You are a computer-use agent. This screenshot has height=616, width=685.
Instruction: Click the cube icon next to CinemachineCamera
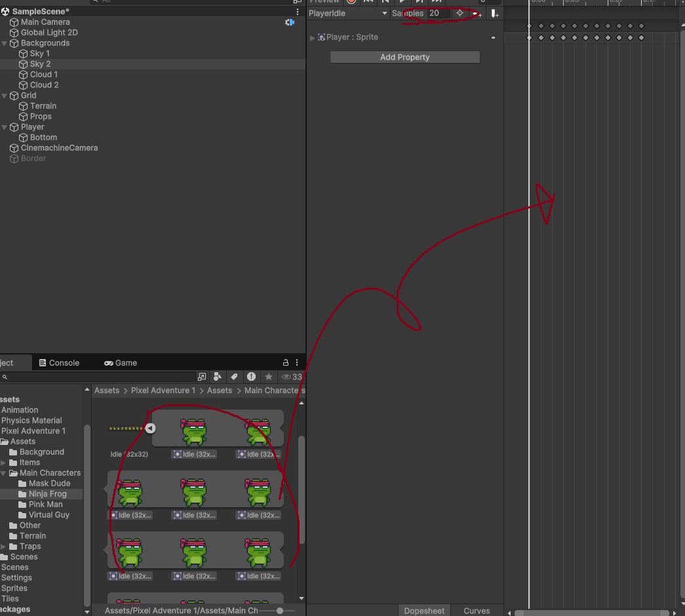click(x=14, y=148)
